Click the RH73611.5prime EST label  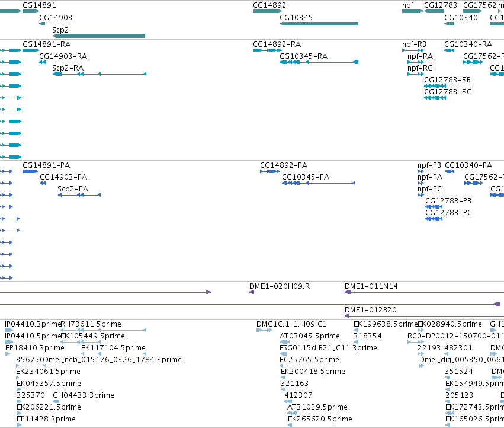tap(91, 324)
